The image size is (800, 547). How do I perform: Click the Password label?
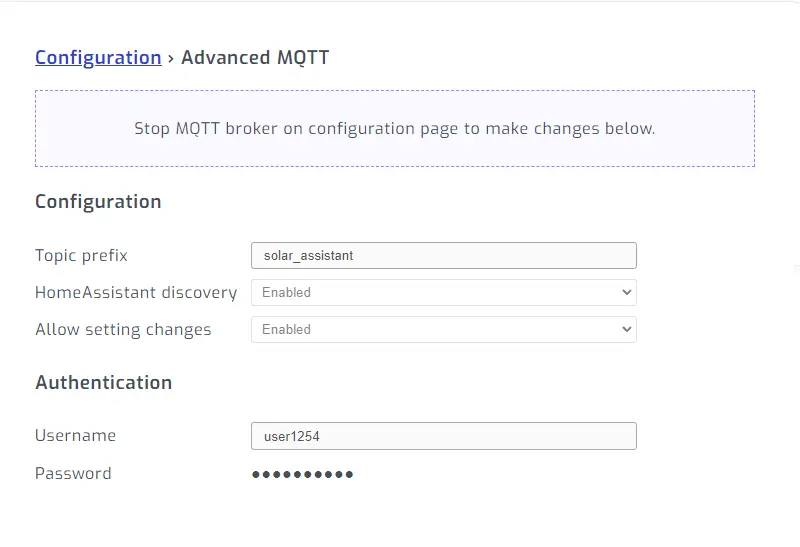[73, 473]
